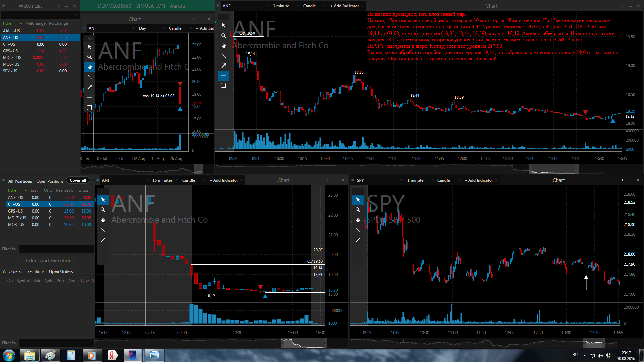644x362 pixels.
Task: Select rectangle tool in ANF 1 minute chart
Action: point(224,86)
